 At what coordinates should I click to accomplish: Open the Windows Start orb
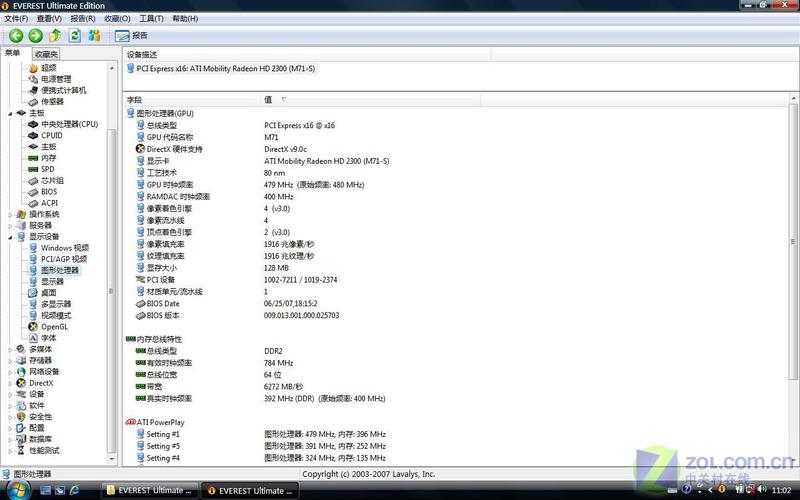pos(17,490)
